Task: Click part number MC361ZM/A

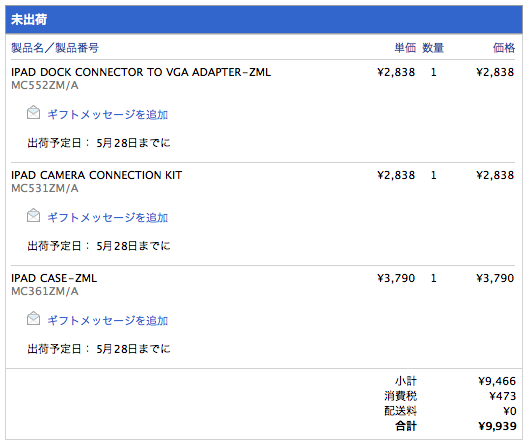Action: (x=45, y=292)
